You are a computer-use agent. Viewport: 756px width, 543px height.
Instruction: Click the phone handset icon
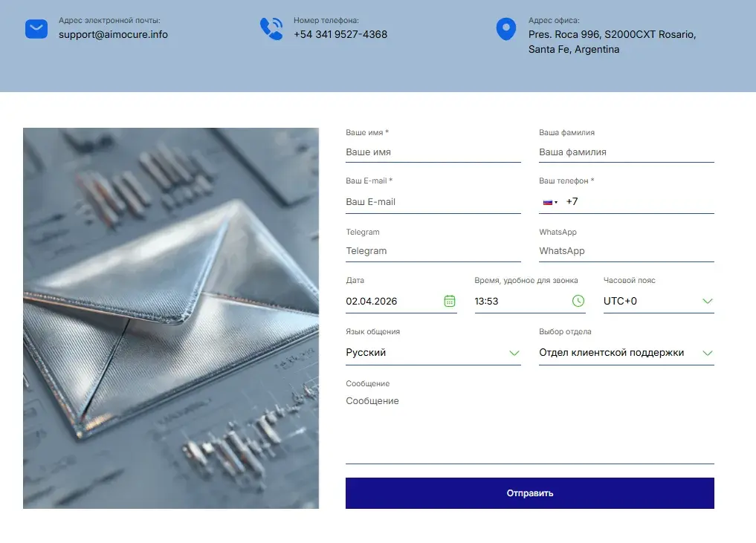coord(271,29)
